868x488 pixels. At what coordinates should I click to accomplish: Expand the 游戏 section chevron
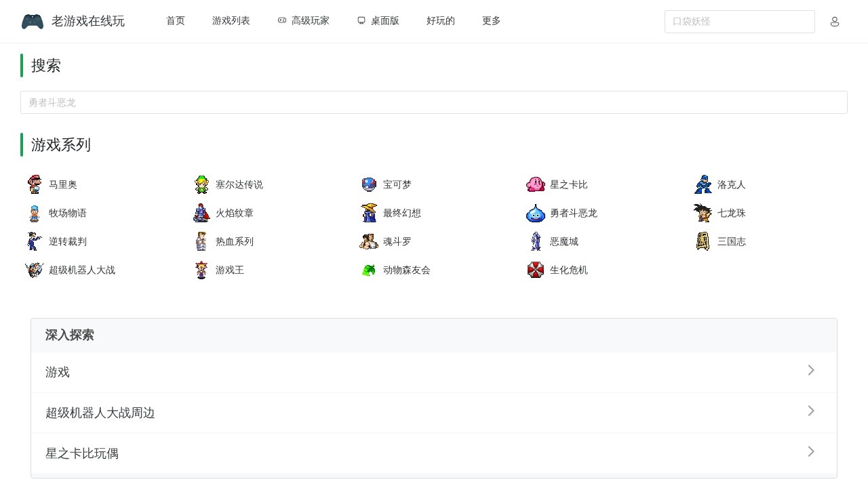pos(811,370)
